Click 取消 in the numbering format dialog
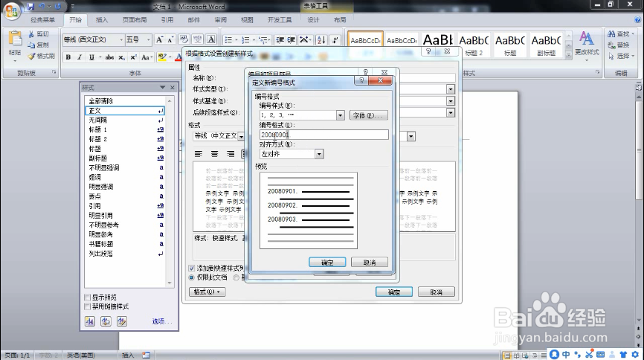This screenshot has width=644, height=360. pyautogui.click(x=370, y=263)
